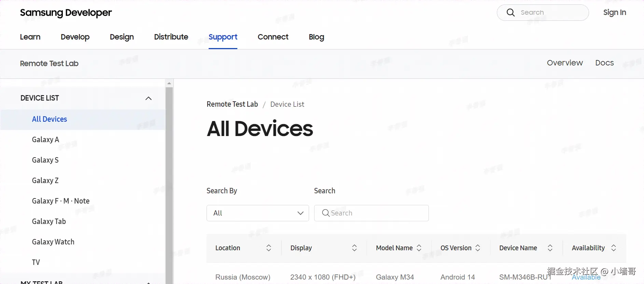Click the 'Android 14' OS cell
The height and width of the screenshot is (284, 644).
[x=458, y=277]
